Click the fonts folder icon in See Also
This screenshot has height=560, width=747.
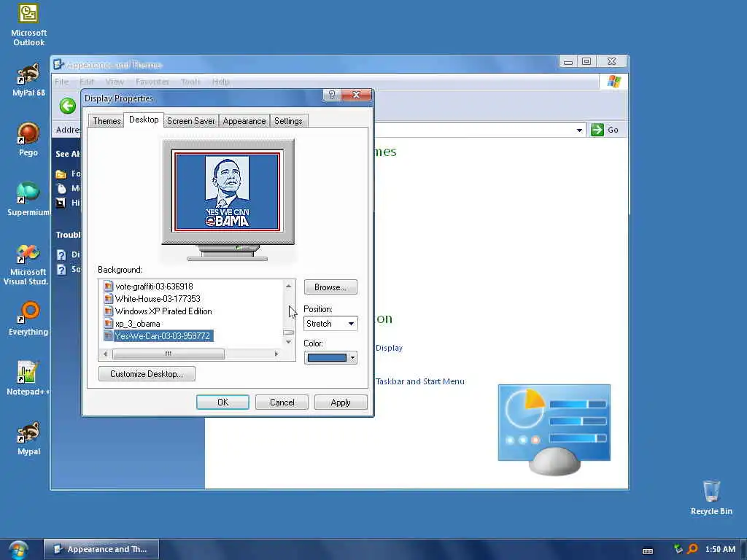[x=61, y=174]
